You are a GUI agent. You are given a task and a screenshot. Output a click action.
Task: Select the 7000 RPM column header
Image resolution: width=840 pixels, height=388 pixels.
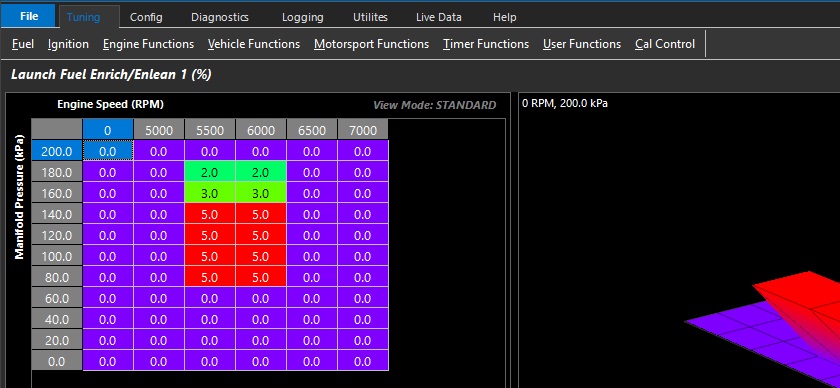coord(363,130)
